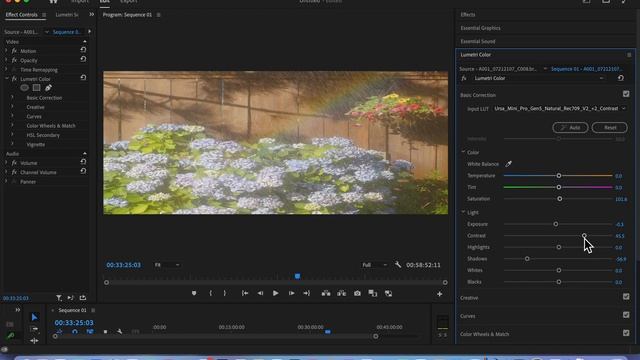Toggle Curves section checkbox

click(626, 315)
